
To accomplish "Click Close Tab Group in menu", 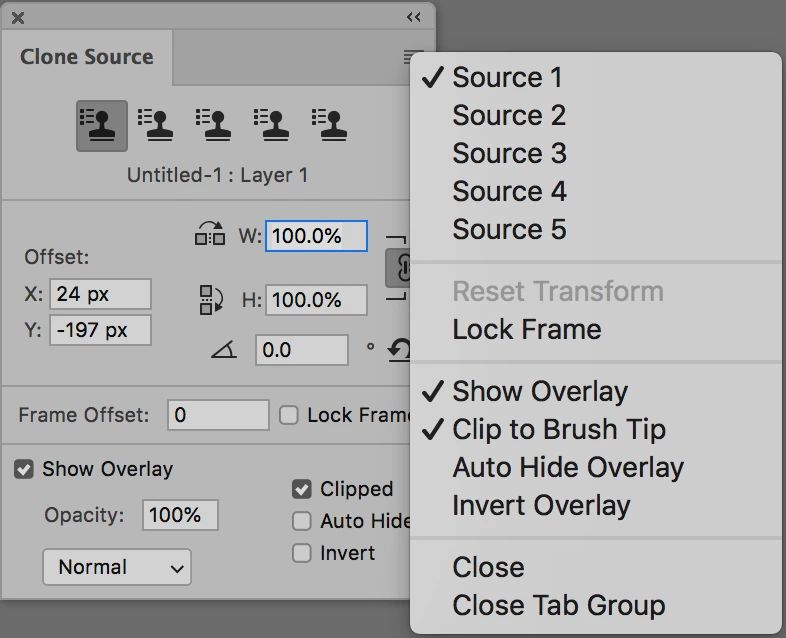I will click(558, 605).
